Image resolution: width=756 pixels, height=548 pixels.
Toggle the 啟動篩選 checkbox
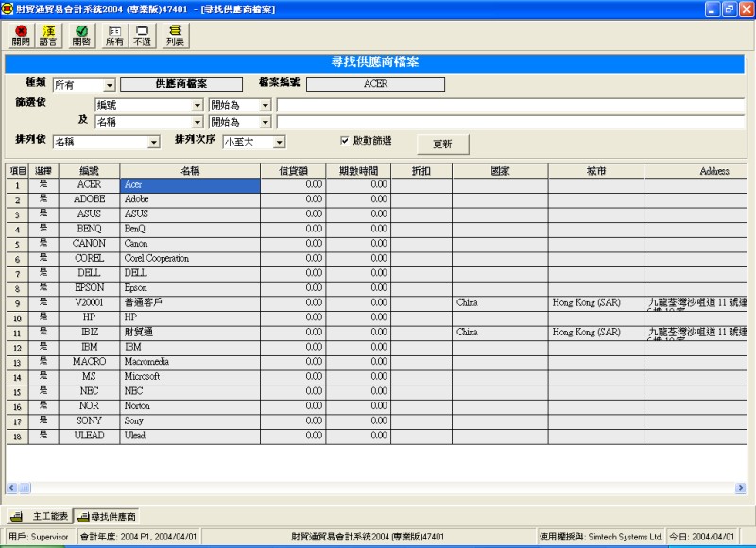coord(345,140)
